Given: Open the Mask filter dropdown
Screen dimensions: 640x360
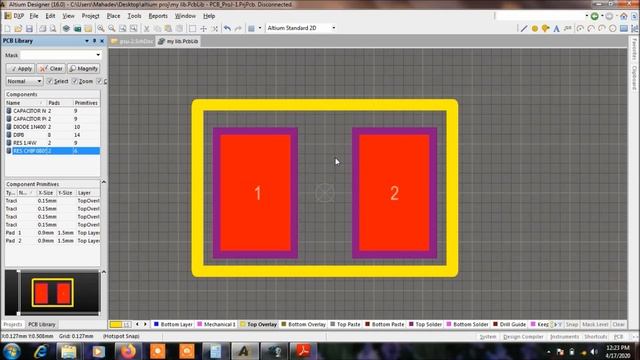Looking at the screenshot, I should [x=98, y=55].
